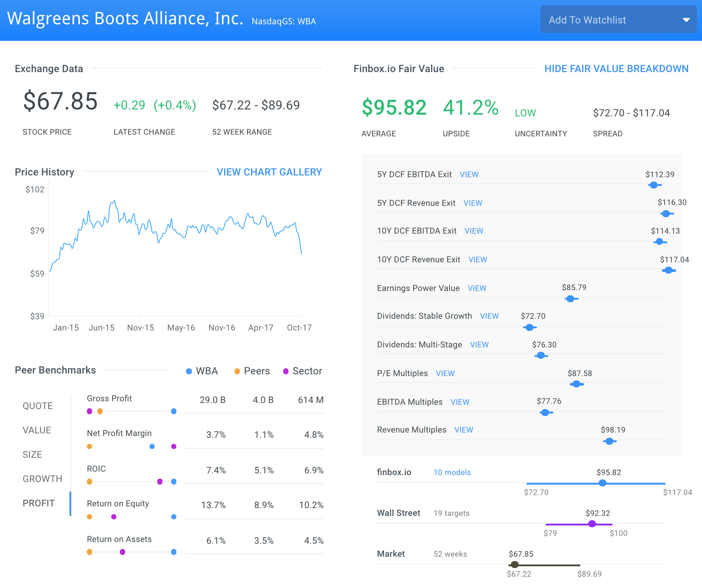Click the $95.82 average fair value
The width and height of the screenshot is (702, 588).
pyautogui.click(x=394, y=107)
